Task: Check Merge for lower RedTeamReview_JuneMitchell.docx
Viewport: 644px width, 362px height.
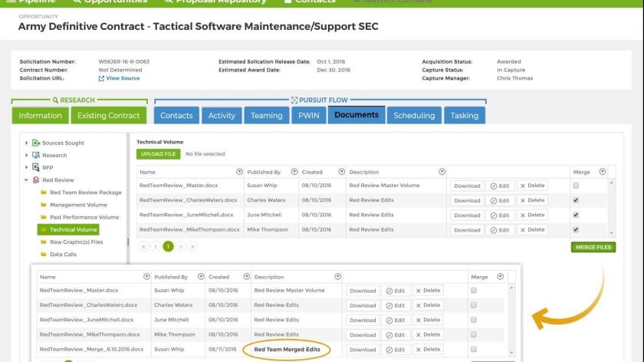Action: (474, 320)
